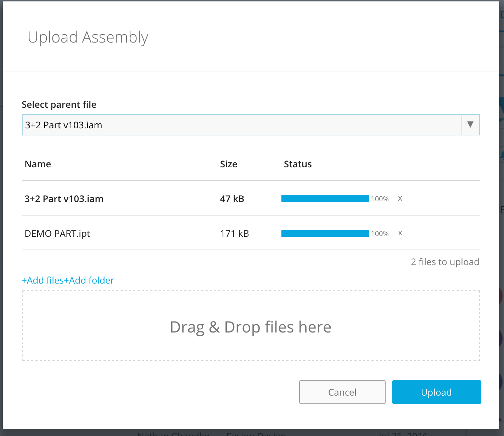Click progress bar of DEMO PART.ipt

[x=325, y=233]
